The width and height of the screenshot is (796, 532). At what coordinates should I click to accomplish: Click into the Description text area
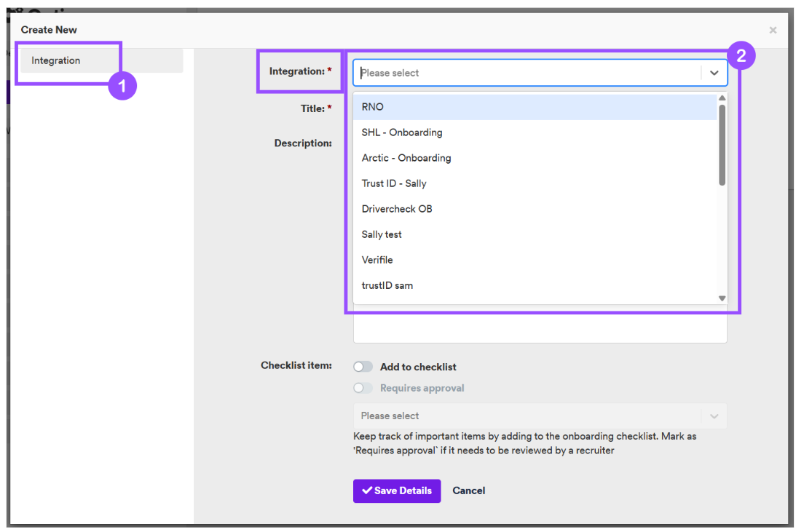(540, 324)
